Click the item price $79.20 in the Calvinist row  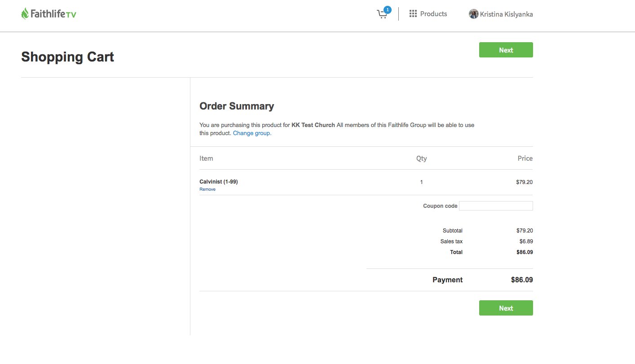[525, 182]
